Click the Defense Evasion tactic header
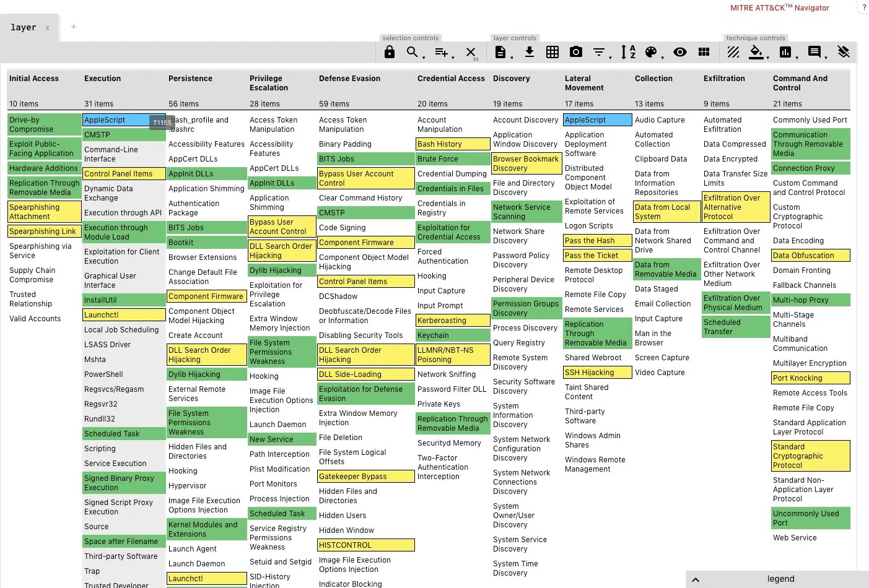This screenshot has height=588, width=869. pyautogui.click(x=349, y=79)
